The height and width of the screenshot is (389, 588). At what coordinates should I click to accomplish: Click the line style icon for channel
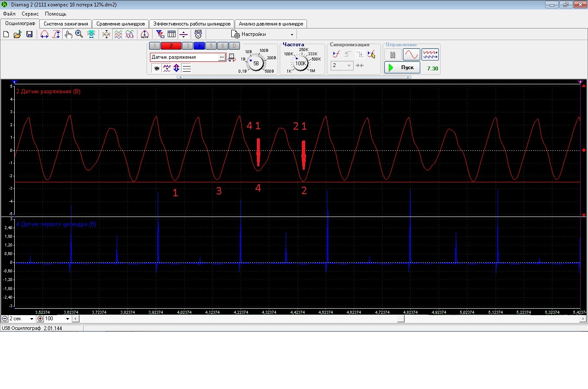pyautogui.click(x=186, y=68)
